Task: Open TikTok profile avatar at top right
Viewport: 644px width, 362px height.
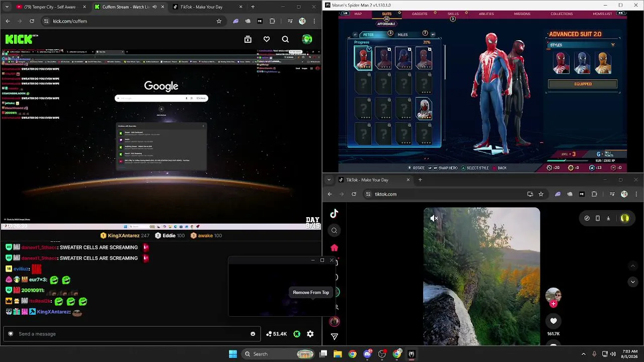Action: coord(625,218)
